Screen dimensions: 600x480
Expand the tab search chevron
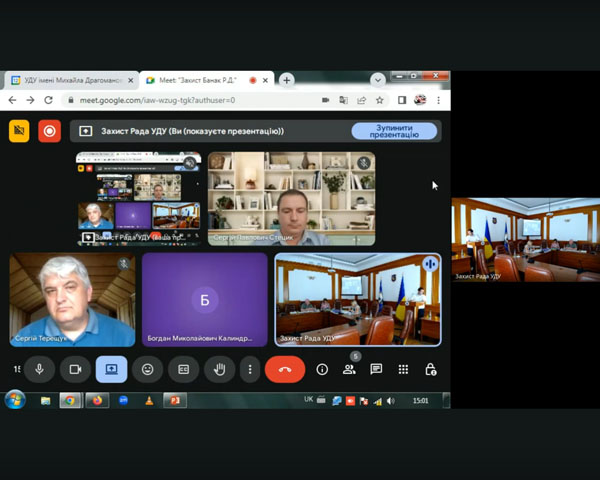point(378,80)
